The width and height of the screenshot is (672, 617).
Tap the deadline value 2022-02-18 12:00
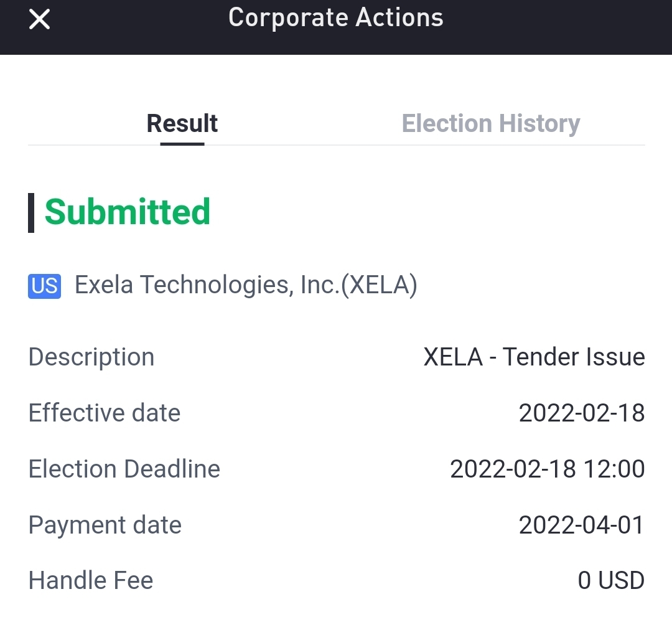(548, 469)
